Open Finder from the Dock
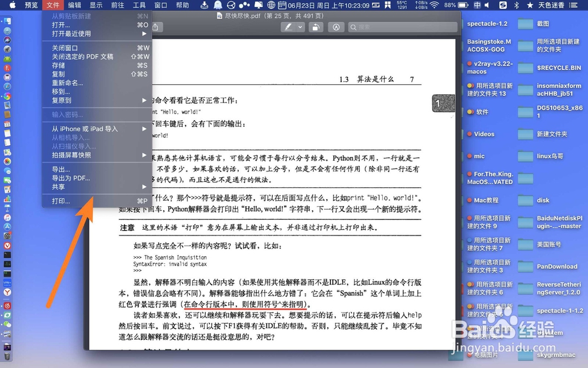This screenshot has width=588, height=368. pyautogui.click(x=7, y=21)
